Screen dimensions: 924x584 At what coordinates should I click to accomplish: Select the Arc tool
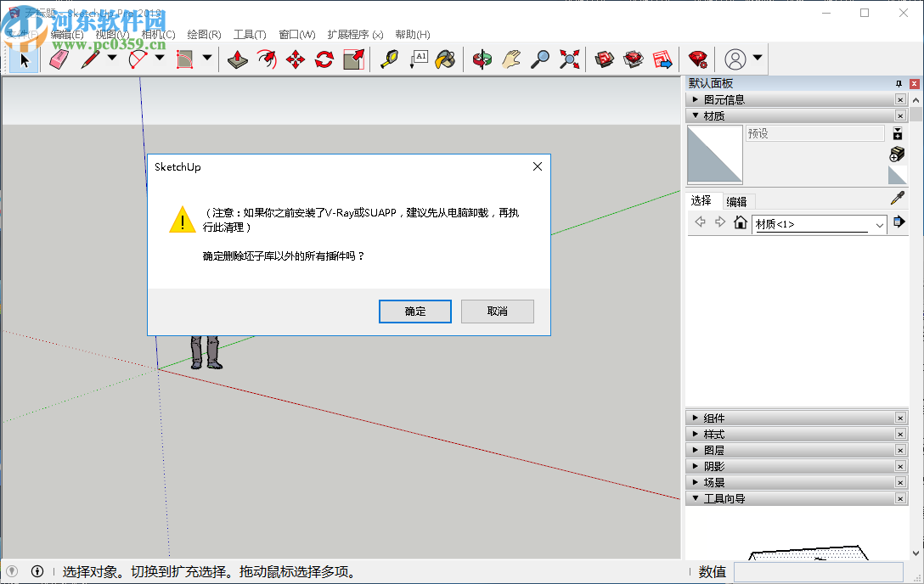tap(138, 59)
